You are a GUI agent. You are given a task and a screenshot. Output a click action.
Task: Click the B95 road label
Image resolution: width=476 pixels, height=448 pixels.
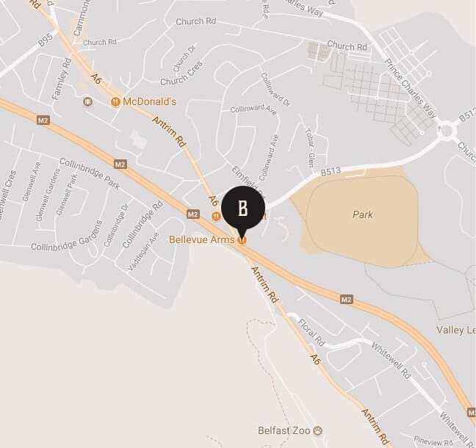(46, 40)
